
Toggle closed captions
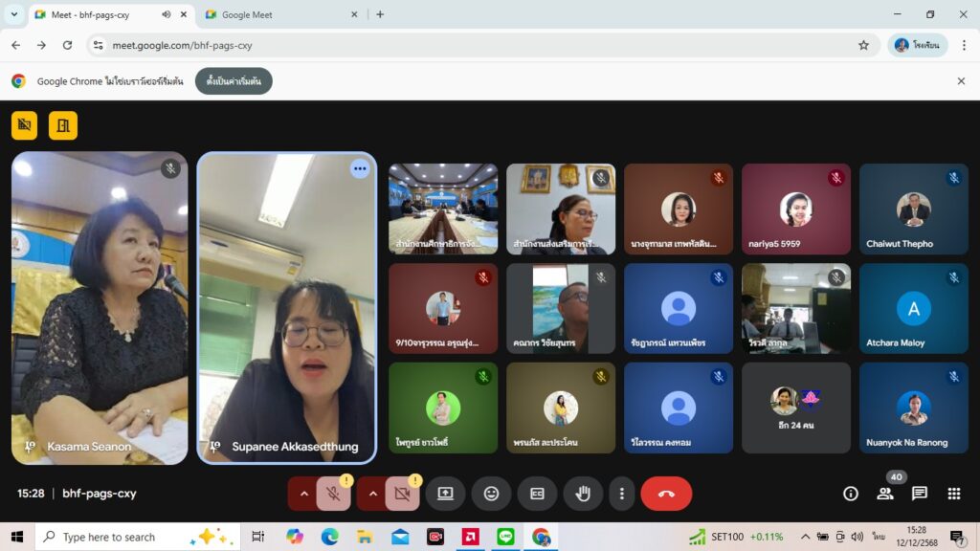(537, 494)
